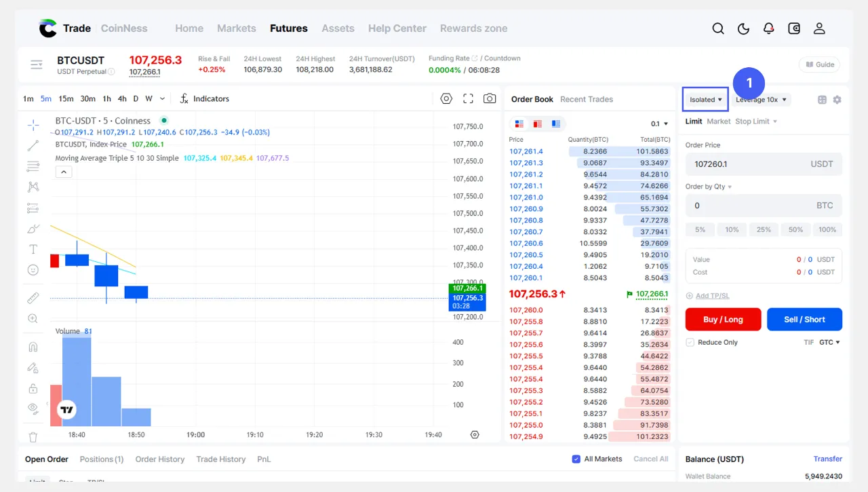Open the calculator icon in order panel
Image resolution: width=868 pixels, height=492 pixels.
click(822, 100)
